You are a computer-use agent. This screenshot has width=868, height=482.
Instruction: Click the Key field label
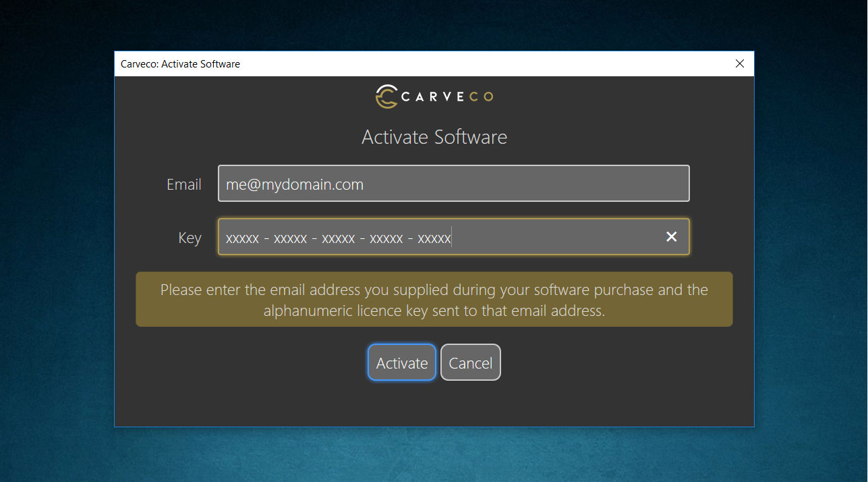click(x=190, y=238)
